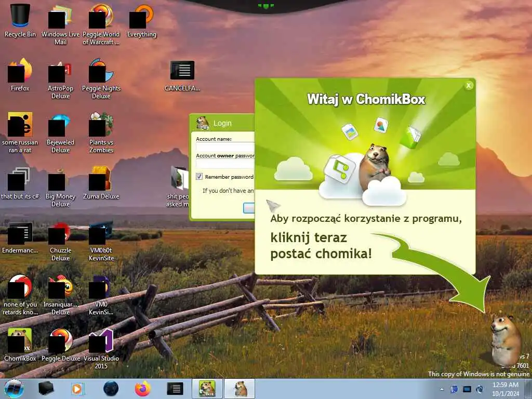Screen dimensions: 532x399
Task: Click the blue button in Login window
Action: (x=249, y=208)
